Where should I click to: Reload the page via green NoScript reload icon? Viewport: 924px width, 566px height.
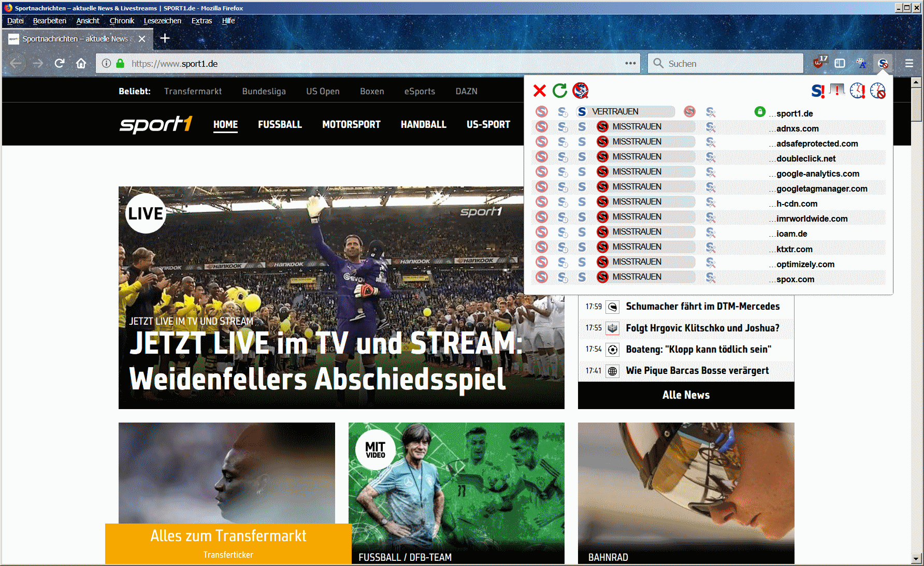560,91
